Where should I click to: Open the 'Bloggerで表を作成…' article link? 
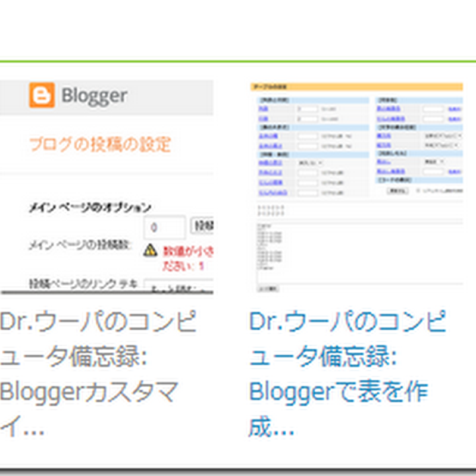[347, 374]
